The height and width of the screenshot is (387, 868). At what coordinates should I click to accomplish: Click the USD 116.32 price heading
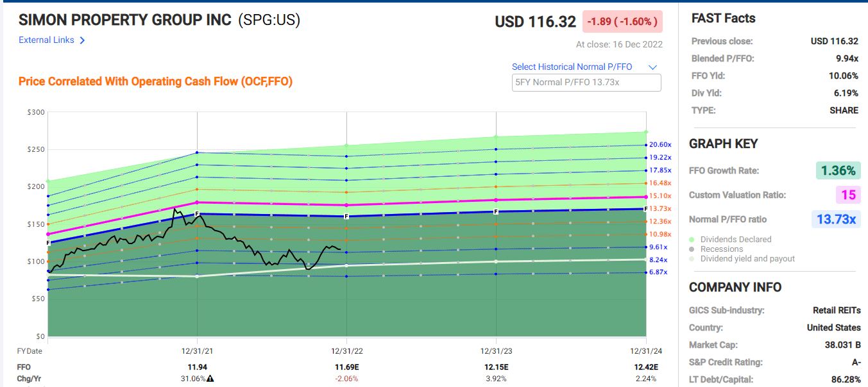tap(535, 22)
